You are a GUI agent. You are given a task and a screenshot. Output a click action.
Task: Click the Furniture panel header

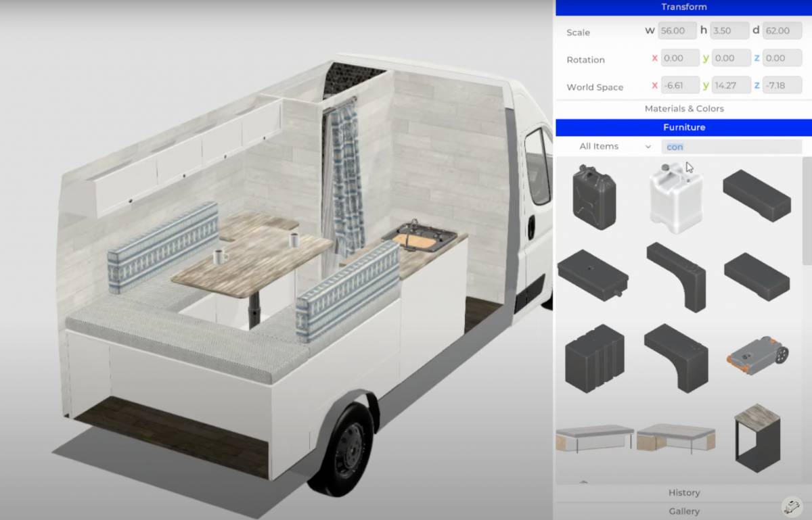pos(684,127)
